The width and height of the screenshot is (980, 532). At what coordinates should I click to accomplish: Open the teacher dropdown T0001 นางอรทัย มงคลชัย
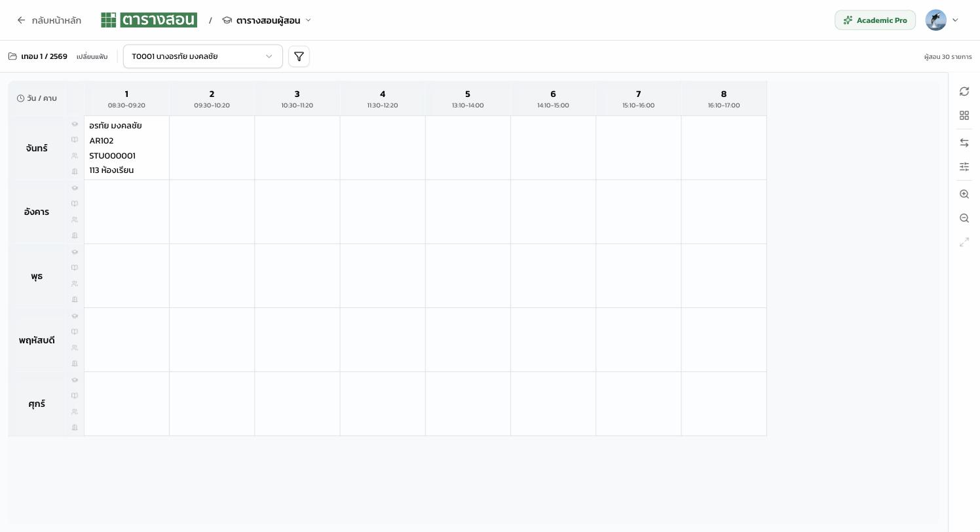[x=203, y=56]
